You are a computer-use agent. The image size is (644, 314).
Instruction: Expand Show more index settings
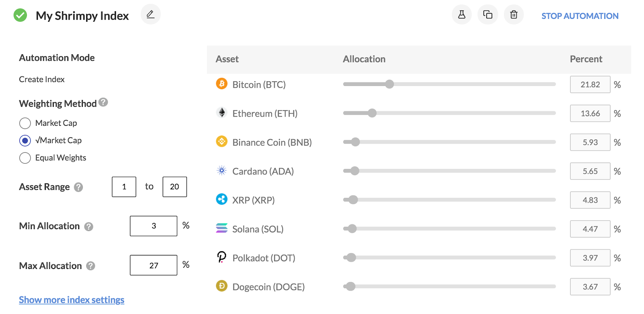pos(72,300)
